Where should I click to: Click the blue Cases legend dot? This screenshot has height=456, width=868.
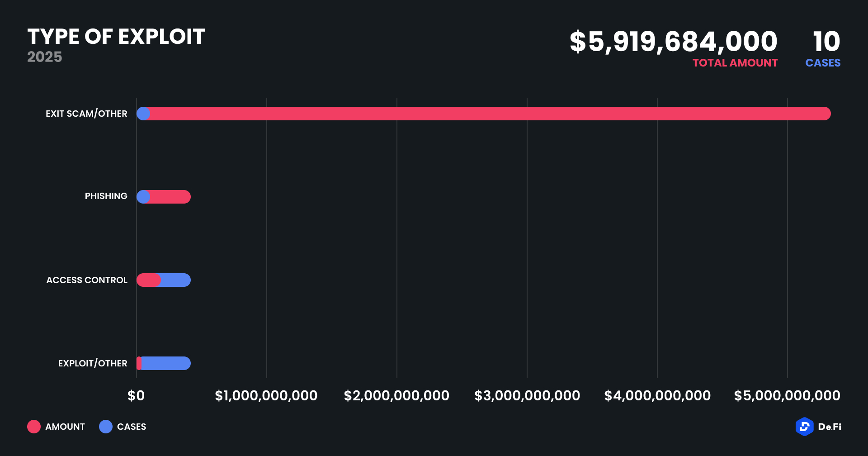[106, 427]
